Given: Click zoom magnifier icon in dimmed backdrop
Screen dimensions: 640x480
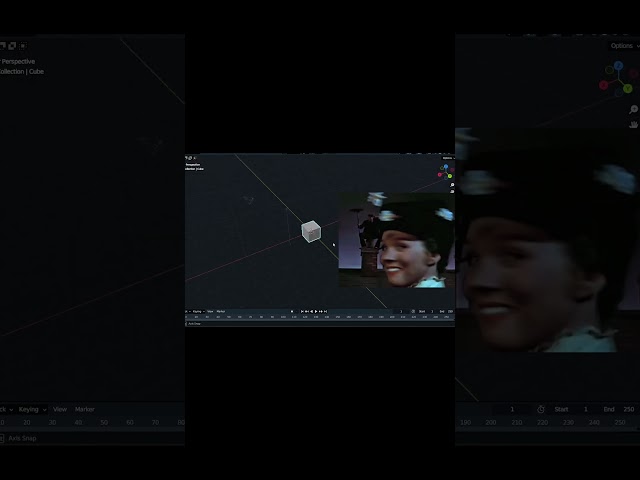Looking at the screenshot, I should pos(633,109).
